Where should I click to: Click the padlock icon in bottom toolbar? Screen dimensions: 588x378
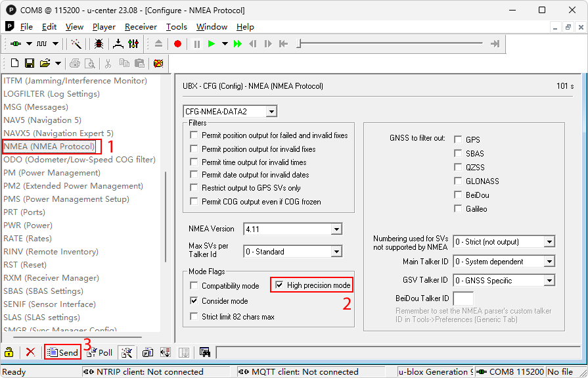[x=9, y=352]
